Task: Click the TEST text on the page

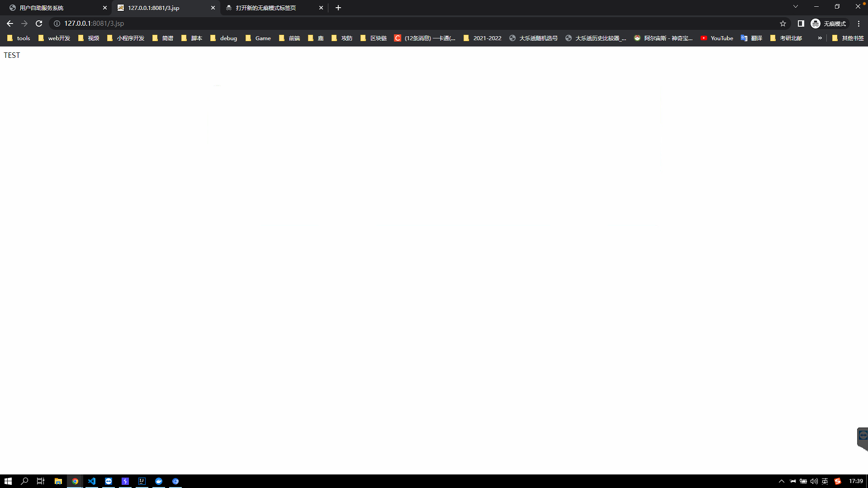Action: click(12, 55)
